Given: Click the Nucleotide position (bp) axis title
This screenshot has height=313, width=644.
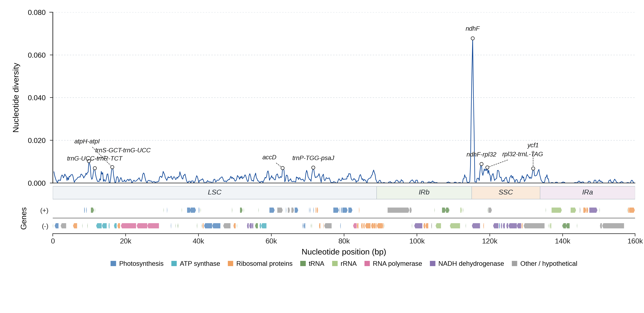Looking at the screenshot, I should click(x=344, y=252).
